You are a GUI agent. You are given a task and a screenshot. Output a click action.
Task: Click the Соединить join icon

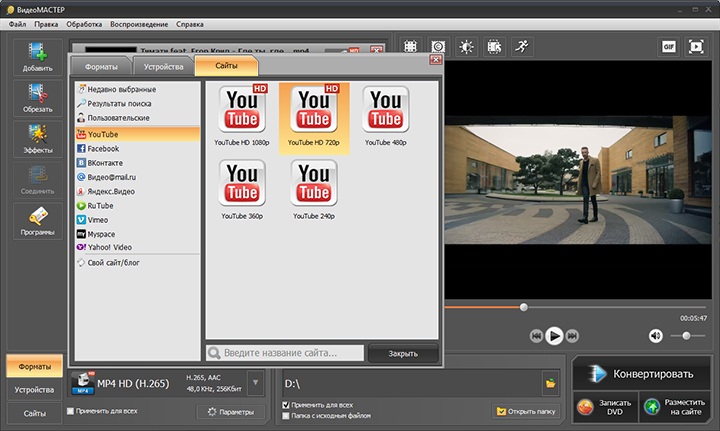click(x=38, y=180)
